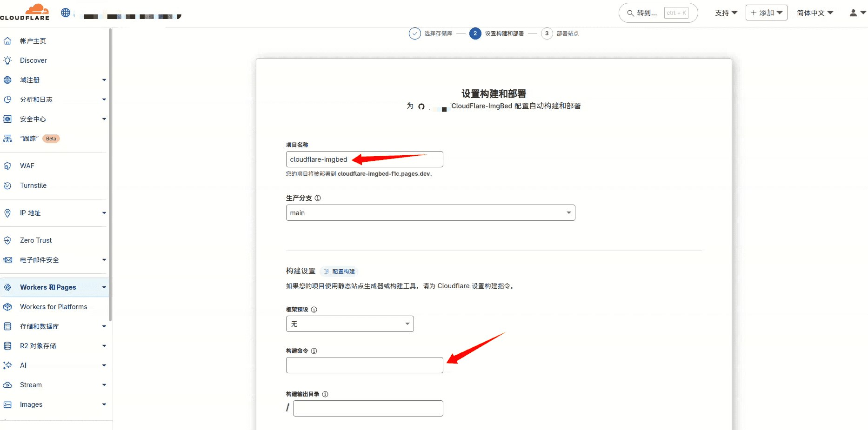Click the 跟踪 network icon
This screenshot has height=430, width=868.
[7, 139]
